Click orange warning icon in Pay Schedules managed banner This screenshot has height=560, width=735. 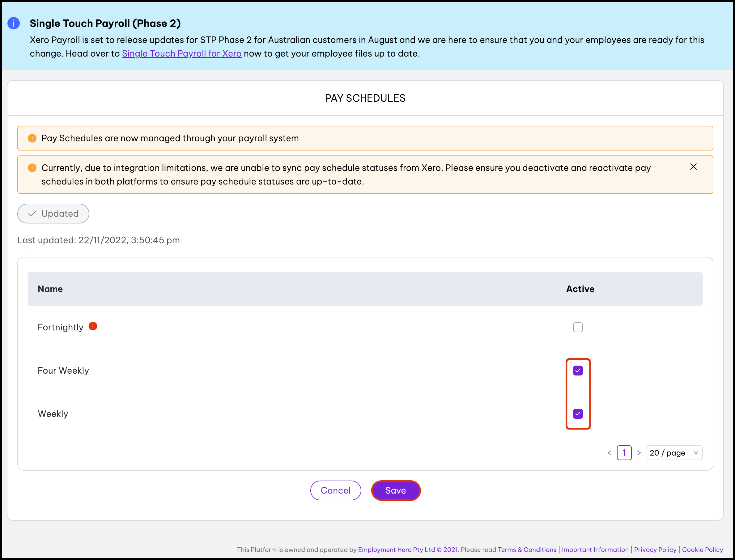pyautogui.click(x=32, y=138)
